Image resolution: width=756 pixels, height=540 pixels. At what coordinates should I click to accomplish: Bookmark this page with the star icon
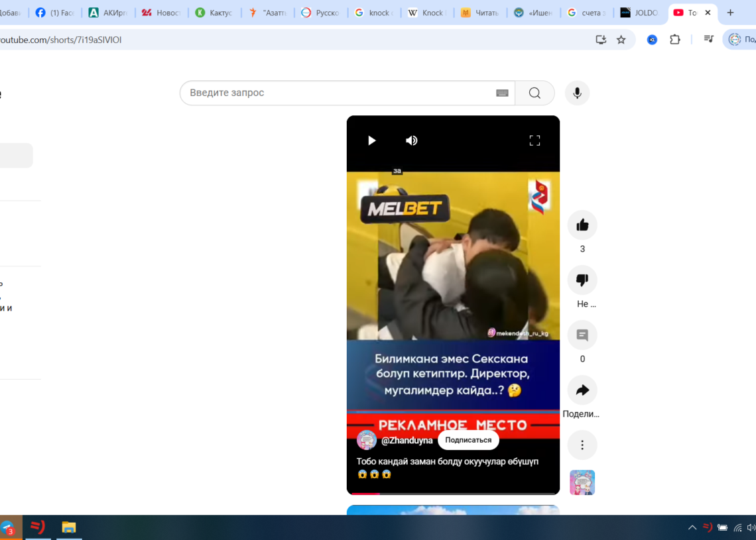[x=621, y=40]
